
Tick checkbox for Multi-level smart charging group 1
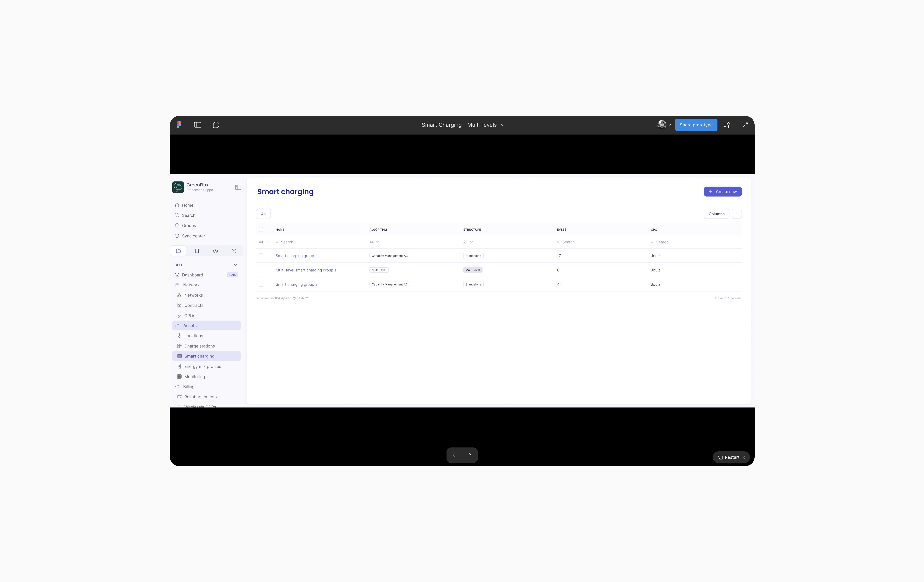(x=261, y=270)
